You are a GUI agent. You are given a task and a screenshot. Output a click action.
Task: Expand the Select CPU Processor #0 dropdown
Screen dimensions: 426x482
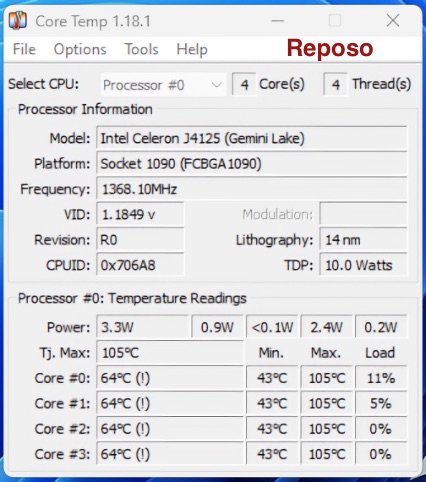pyautogui.click(x=163, y=85)
